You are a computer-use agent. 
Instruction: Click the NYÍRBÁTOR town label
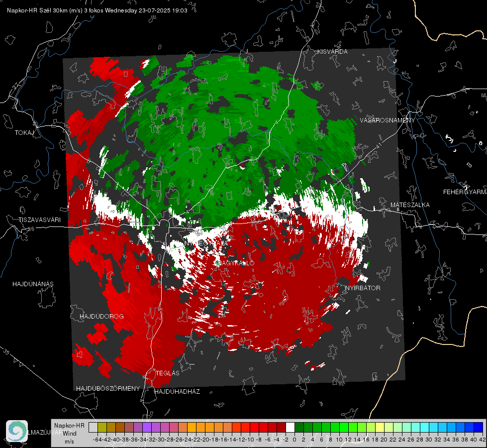(x=363, y=288)
